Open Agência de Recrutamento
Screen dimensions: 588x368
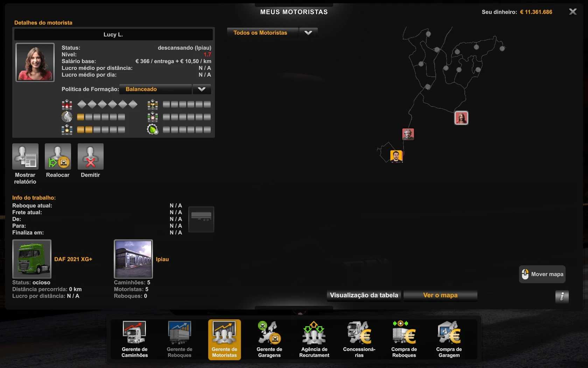[x=314, y=339]
